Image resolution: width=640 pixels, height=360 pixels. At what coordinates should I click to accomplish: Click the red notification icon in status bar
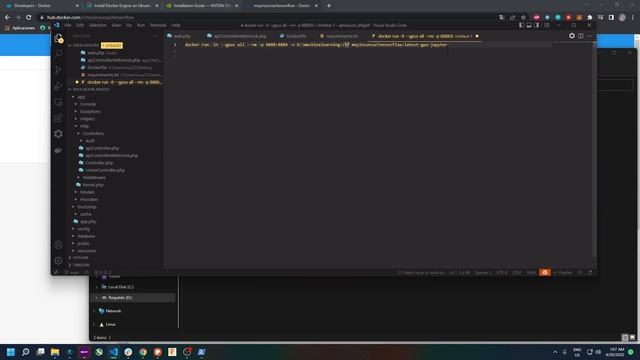coord(544,272)
